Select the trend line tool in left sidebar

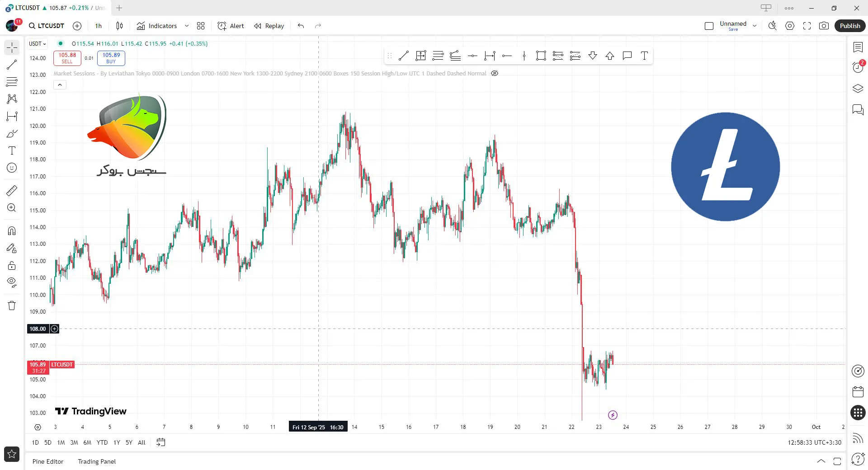coord(12,65)
